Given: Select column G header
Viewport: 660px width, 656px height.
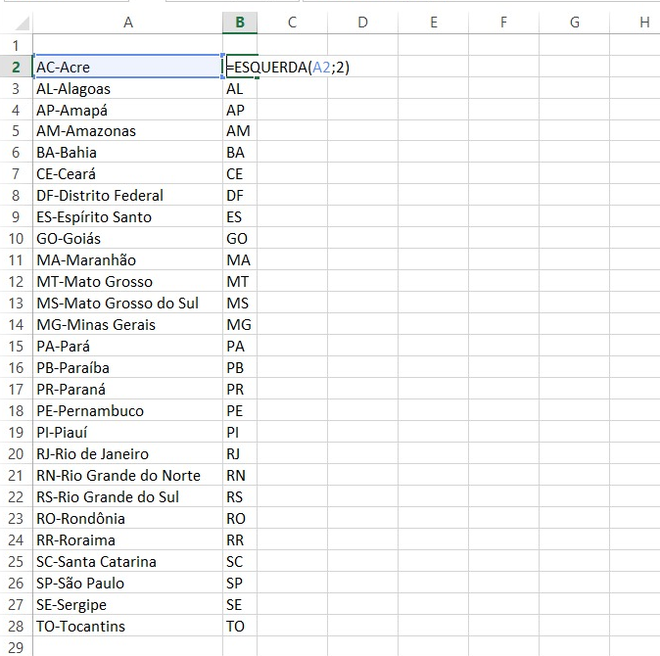Looking at the screenshot, I should [574, 22].
